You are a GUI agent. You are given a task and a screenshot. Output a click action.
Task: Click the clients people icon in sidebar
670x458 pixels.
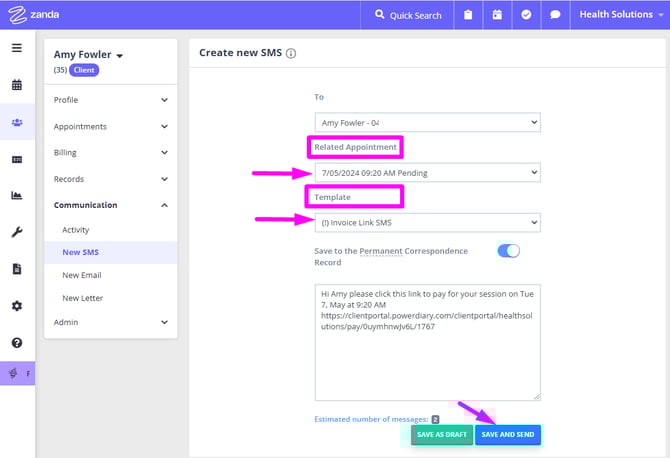point(17,122)
